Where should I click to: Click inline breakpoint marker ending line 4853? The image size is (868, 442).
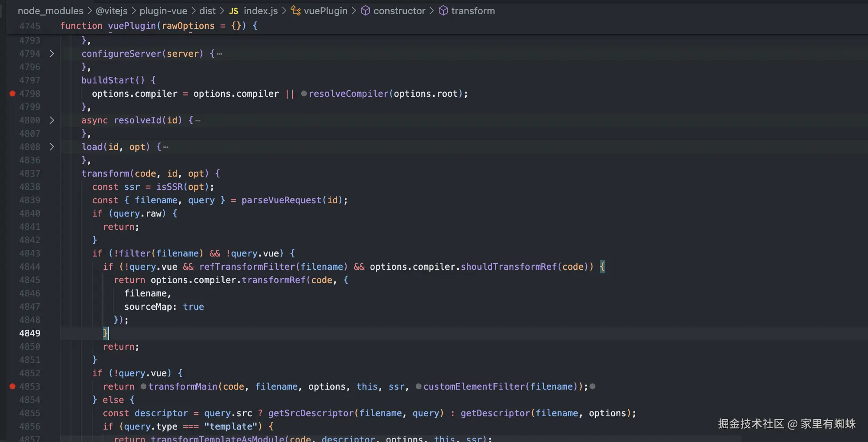(x=592, y=387)
